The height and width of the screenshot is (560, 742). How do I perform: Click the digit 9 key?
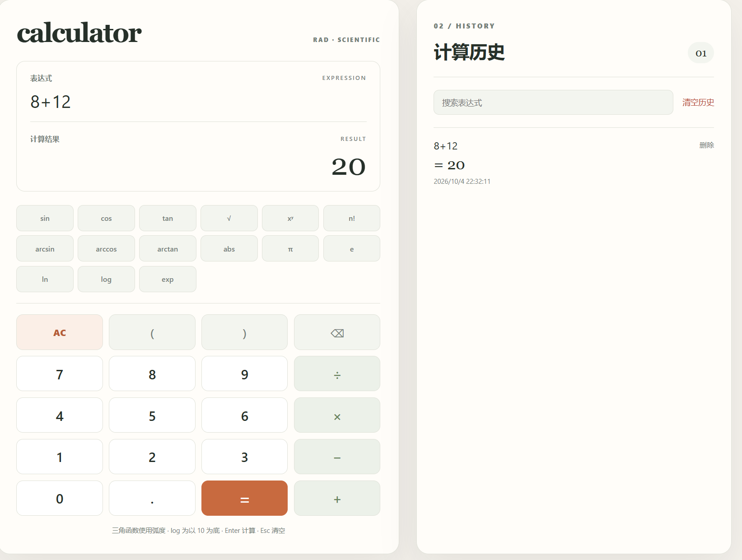(244, 374)
